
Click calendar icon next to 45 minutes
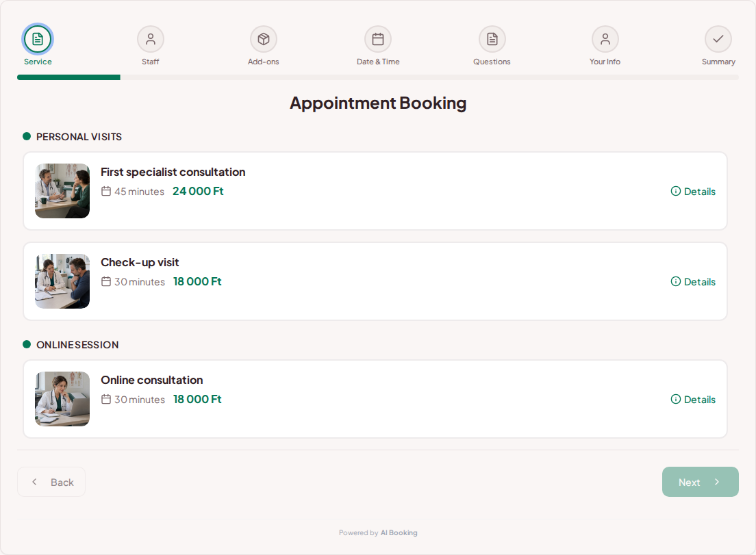click(106, 191)
